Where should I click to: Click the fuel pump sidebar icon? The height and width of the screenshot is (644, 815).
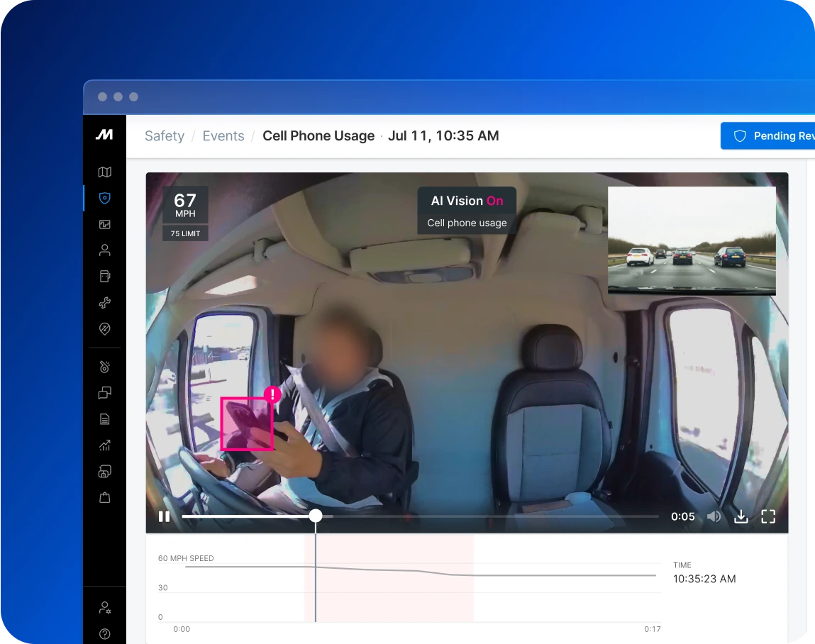click(x=105, y=277)
